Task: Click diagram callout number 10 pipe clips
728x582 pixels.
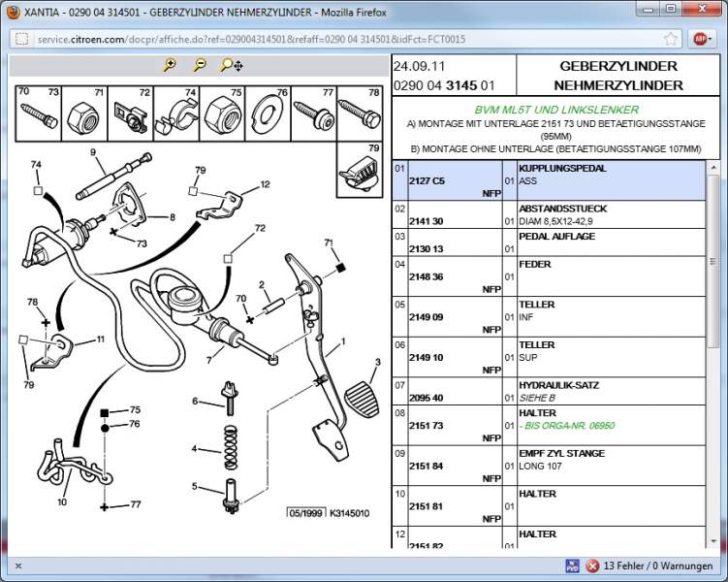Action: (x=62, y=501)
